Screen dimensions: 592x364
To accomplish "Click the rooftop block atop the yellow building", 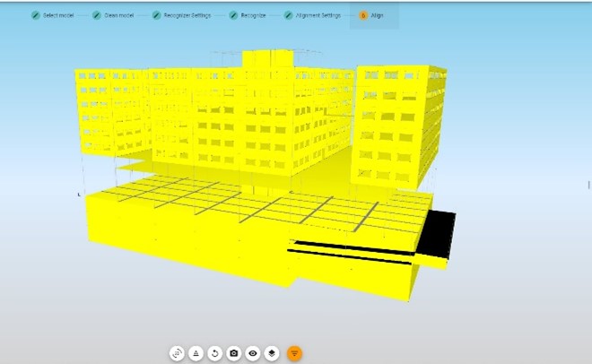I will click(267, 59).
